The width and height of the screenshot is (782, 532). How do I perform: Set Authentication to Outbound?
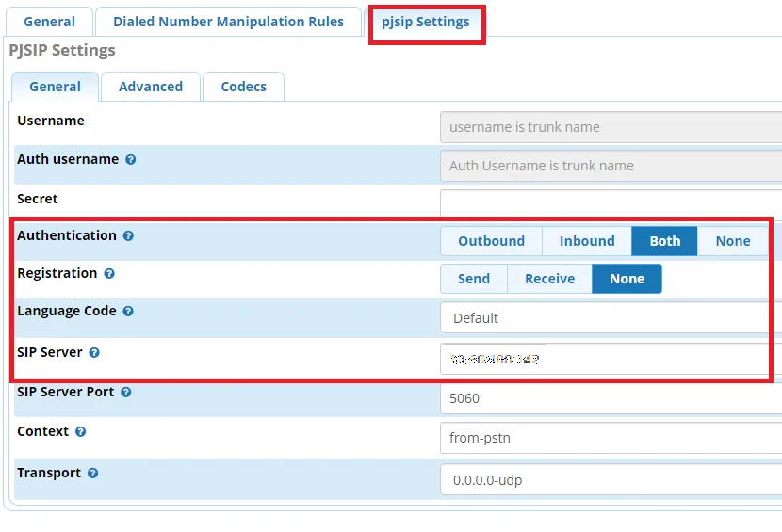coord(491,241)
